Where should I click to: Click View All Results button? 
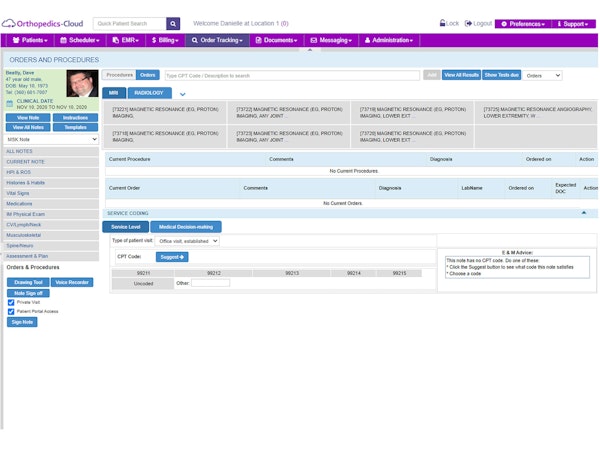pos(461,75)
